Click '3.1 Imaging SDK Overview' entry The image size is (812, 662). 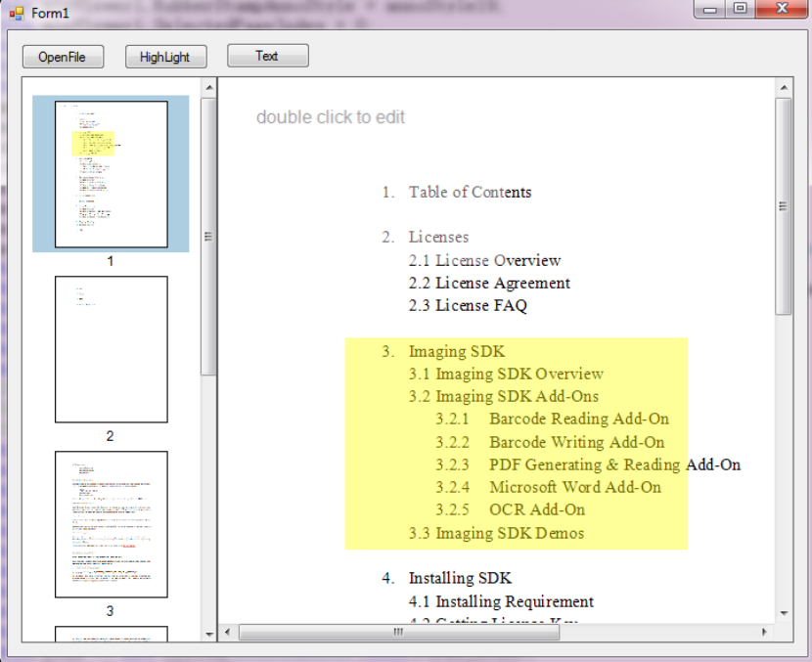pyautogui.click(x=506, y=374)
